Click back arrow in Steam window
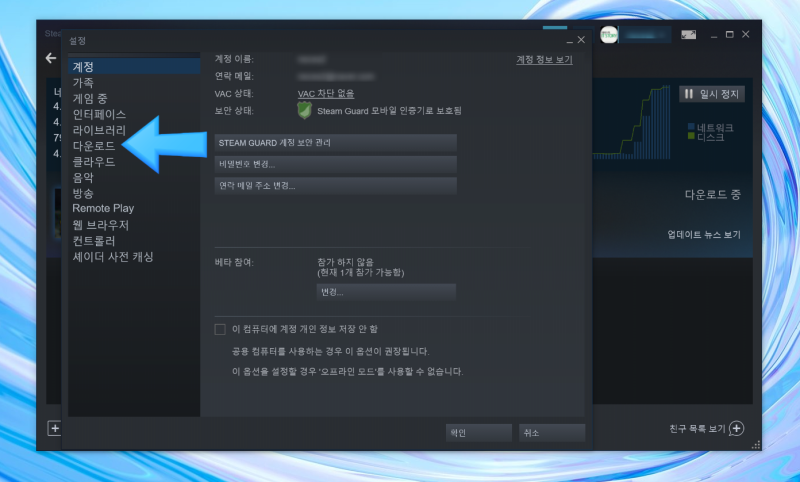800x482 pixels. coord(51,58)
